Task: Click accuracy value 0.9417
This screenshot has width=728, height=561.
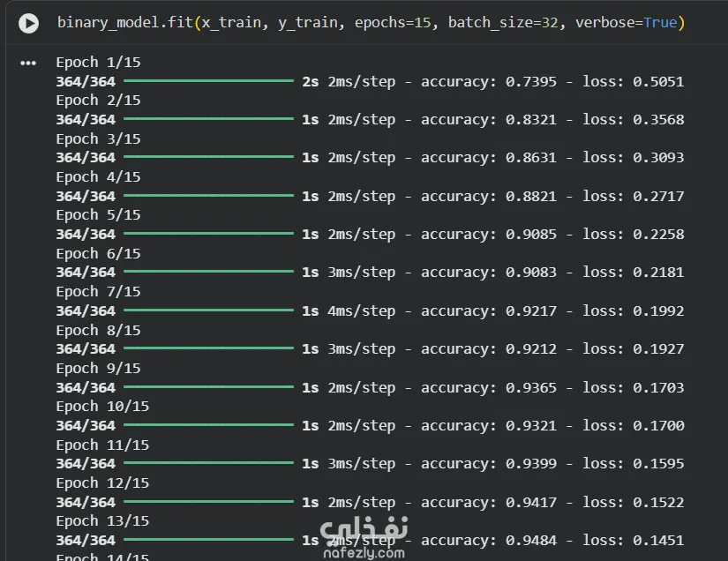Action: pos(531,502)
